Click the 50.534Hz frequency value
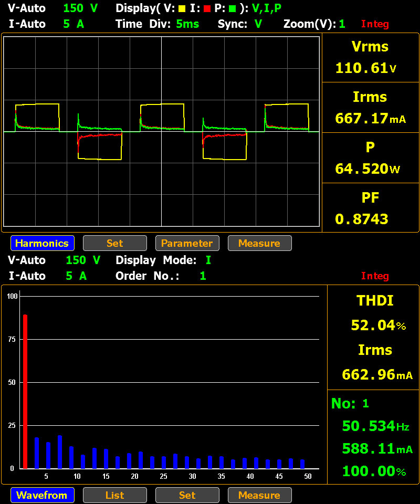This screenshot has width=420, height=504. pos(375,426)
